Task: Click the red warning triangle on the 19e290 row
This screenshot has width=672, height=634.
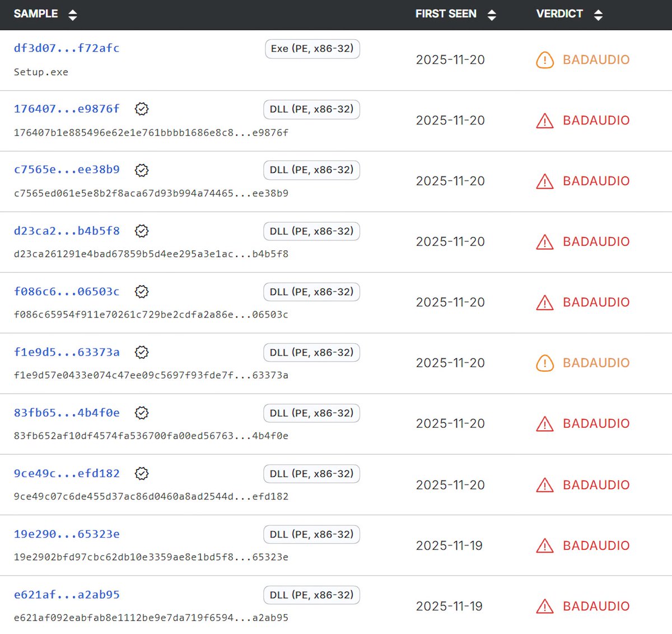Action: pyautogui.click(x=544, y=546)
